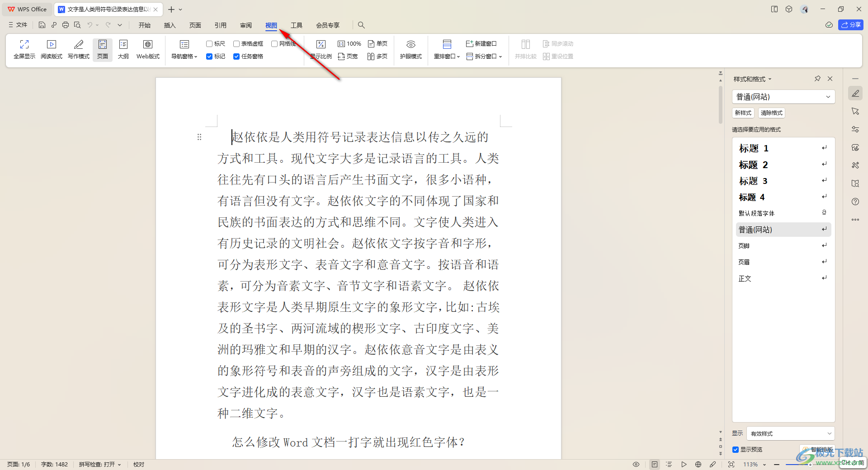Open the Show effective styles dropdown
Screen dimensions: 868x470
point(790,433)
